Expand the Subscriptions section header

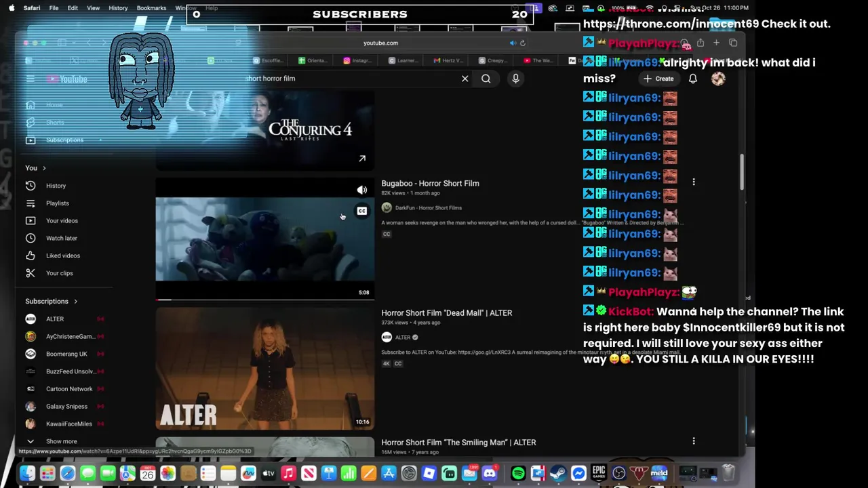point(52,301)
